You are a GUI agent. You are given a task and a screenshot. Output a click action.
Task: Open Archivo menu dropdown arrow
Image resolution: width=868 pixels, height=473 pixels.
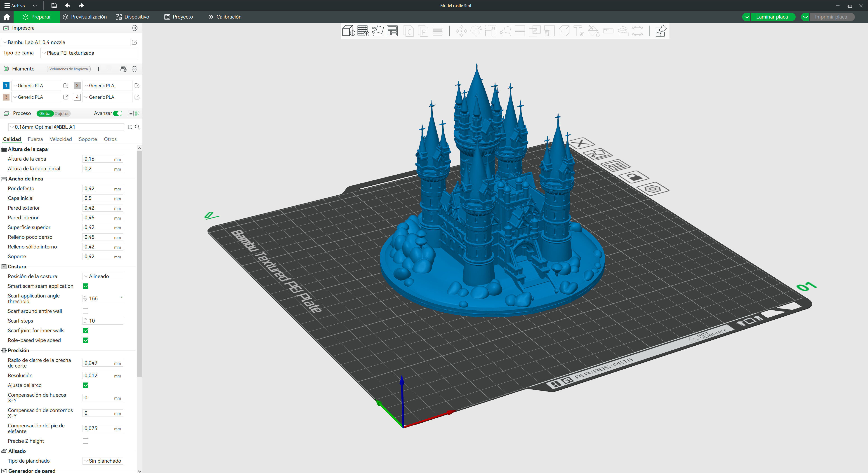click(x=35, y=6)
